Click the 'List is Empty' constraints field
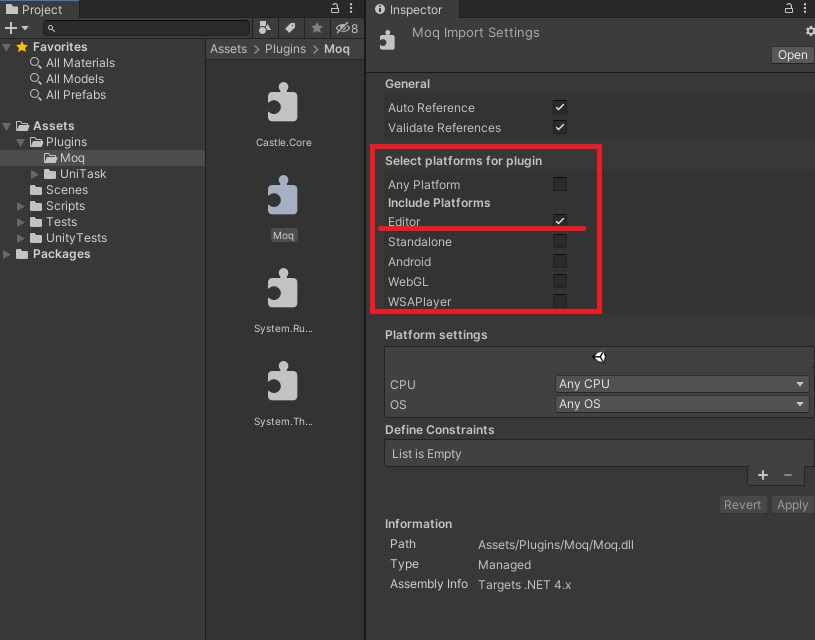 click(599, 453)
